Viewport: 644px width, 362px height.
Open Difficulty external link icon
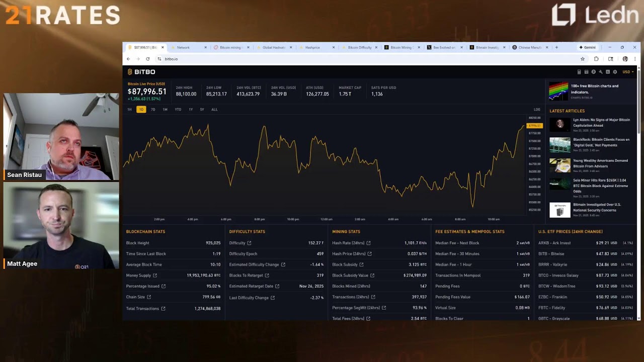[x=249, y=243]
